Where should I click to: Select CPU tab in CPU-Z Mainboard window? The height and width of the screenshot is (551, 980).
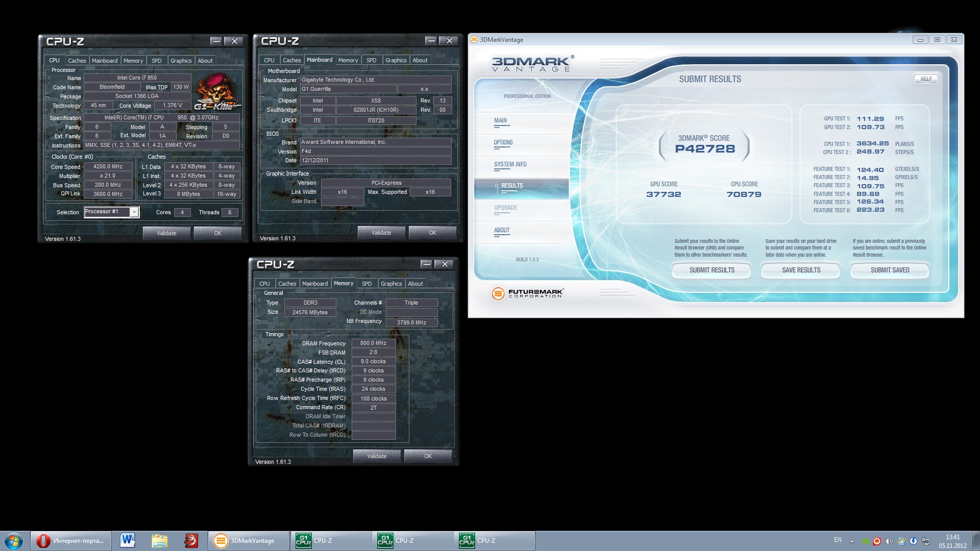tap(269, 60)
